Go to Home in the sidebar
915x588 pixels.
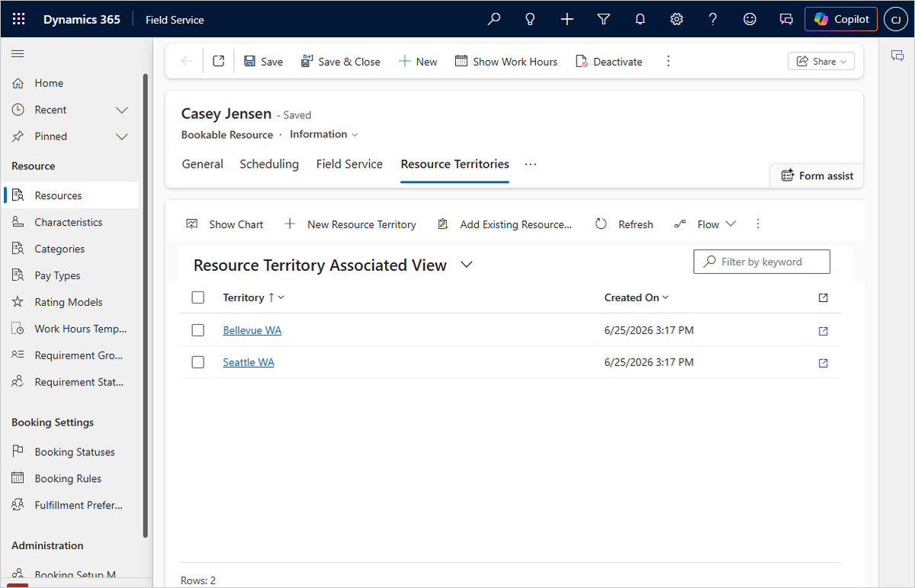point(71,83)
